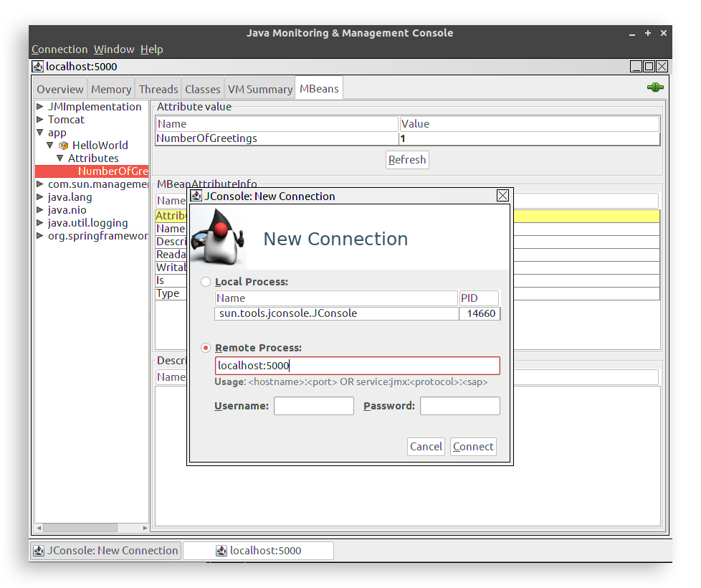The width and height of the screenshot is (701, 588).
Task: Select the sun.tools.jconsole.JConsole process row
Action: pos(357,313)
